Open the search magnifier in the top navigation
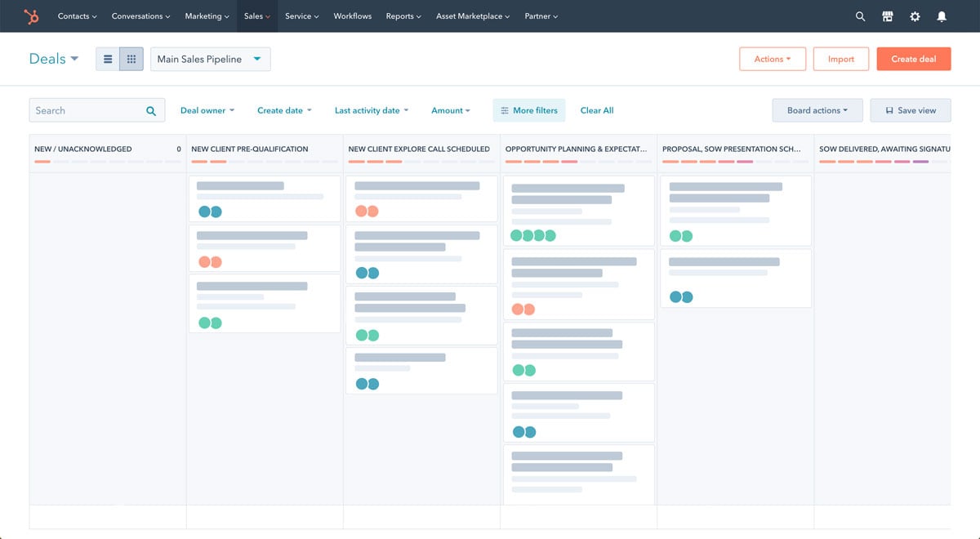This screenshot has width=980, height=539. [x=860, y=16]
